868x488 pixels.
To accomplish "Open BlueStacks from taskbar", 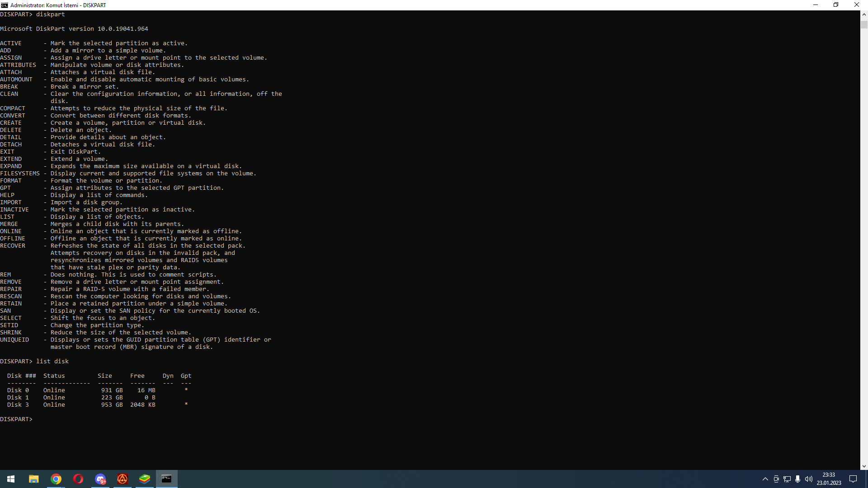I will (145, 479).
